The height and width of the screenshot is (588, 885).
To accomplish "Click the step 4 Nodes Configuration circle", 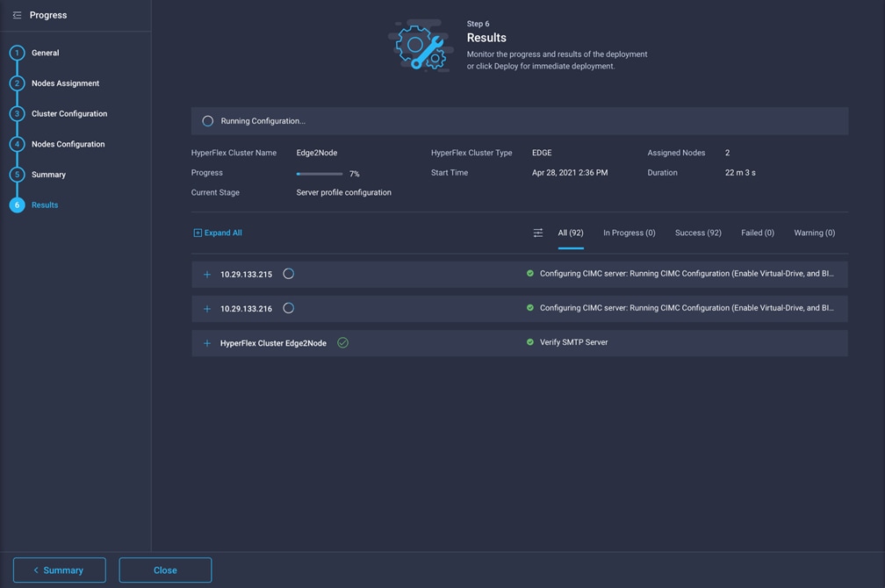I will coord(17,145).
